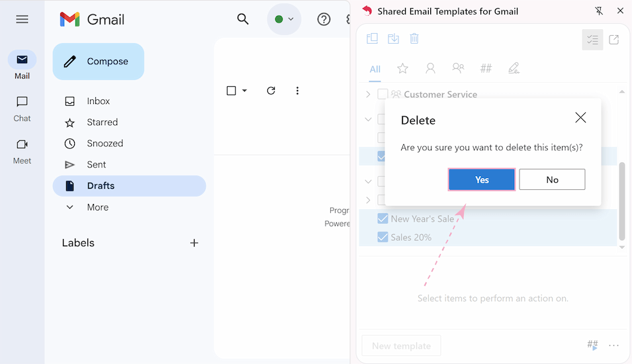Close the Shared Email Templates pane
Image resolution: width=632 pixels, height=364 pixels.
pyautogui.click(x=620, y=11)
